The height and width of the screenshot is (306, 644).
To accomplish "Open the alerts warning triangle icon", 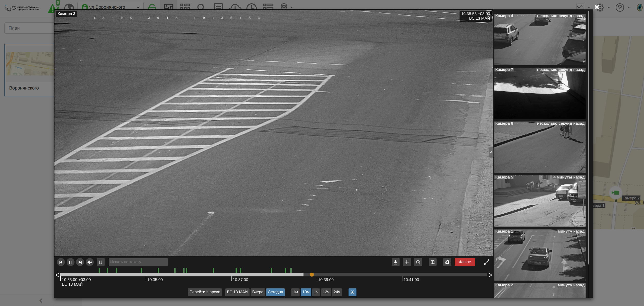I will (x=52, y=8).
